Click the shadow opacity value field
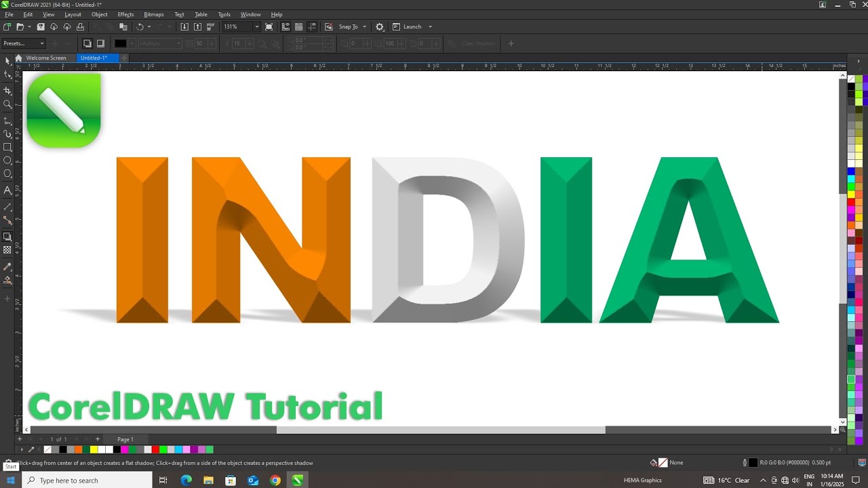 [x=199, y=43]
